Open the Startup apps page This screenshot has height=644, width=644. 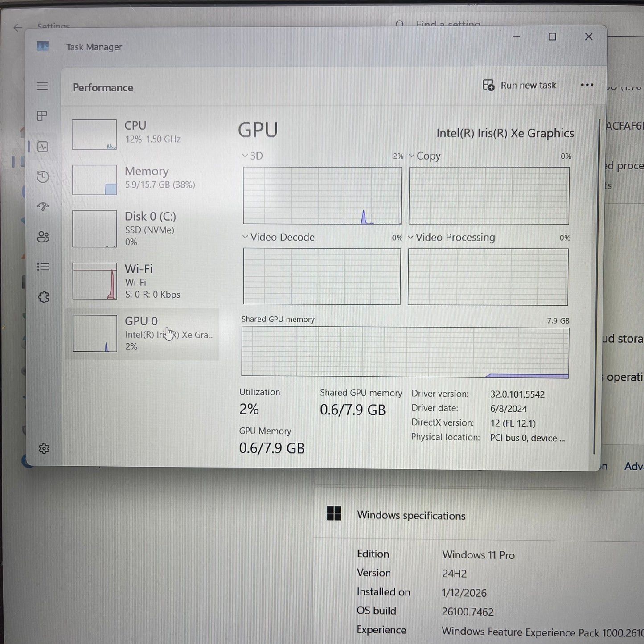(42, 206)
